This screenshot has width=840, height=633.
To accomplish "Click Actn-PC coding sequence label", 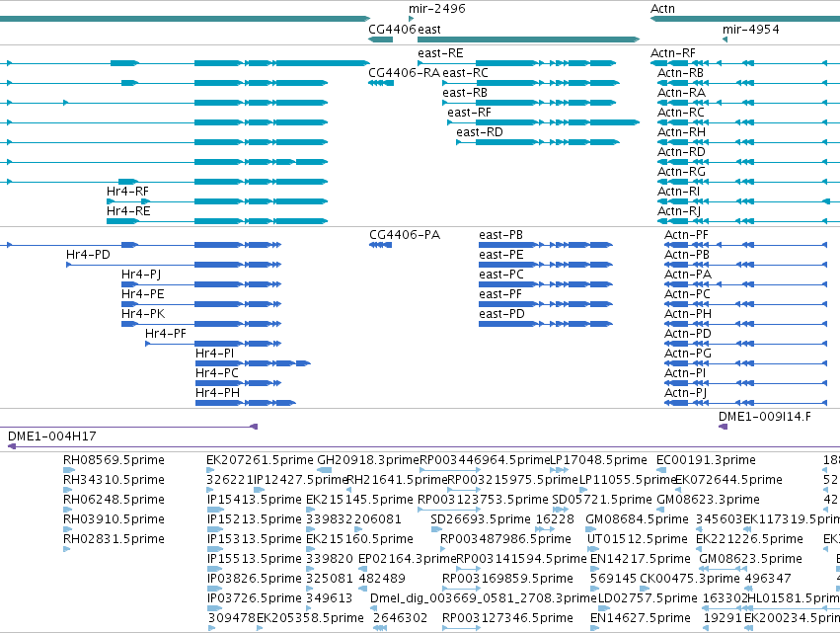I will click(687, 295).
